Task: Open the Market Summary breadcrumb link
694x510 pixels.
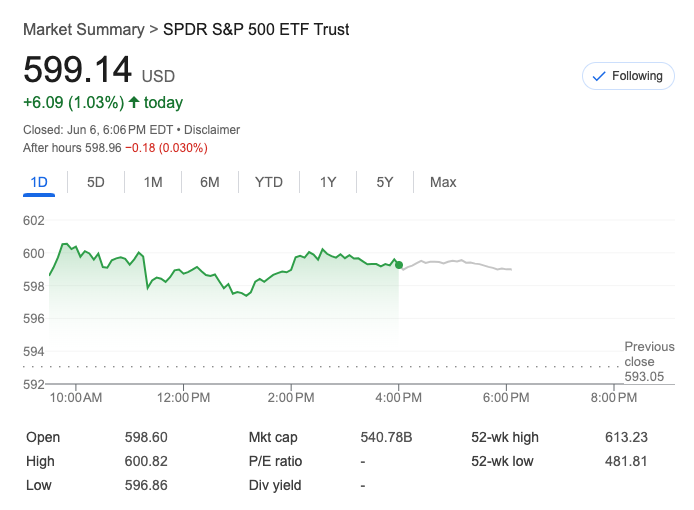Action: [x=84, y=29]
